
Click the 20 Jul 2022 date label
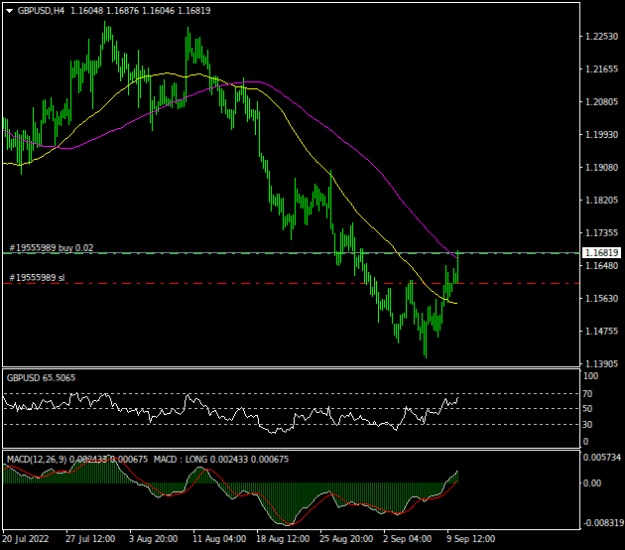click(26, 539)
